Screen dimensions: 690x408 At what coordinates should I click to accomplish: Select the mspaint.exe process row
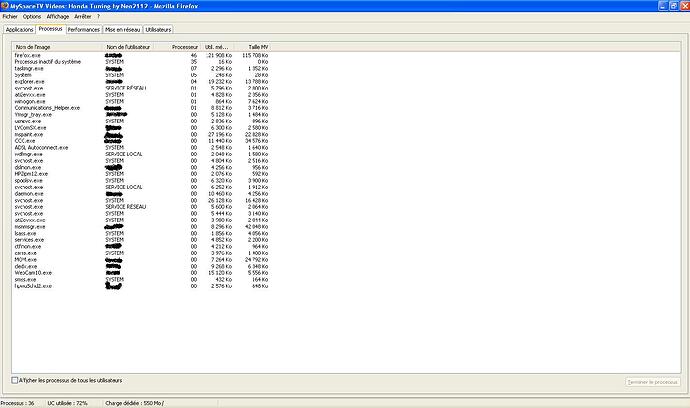[x=29, y=134]
